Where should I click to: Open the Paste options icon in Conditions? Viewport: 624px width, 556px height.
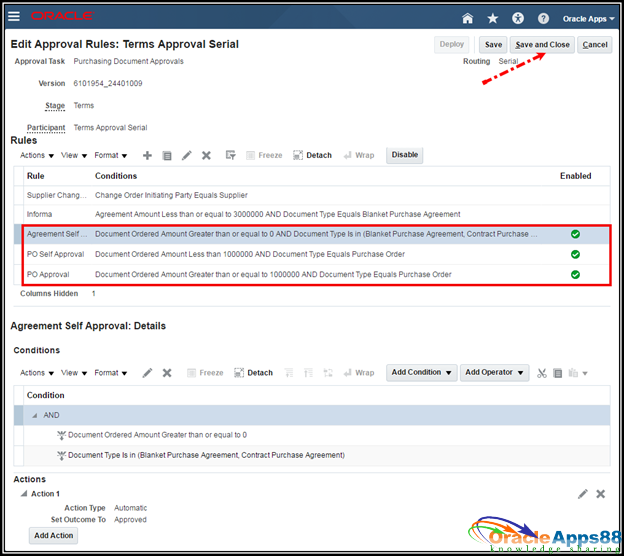[577, 373]
